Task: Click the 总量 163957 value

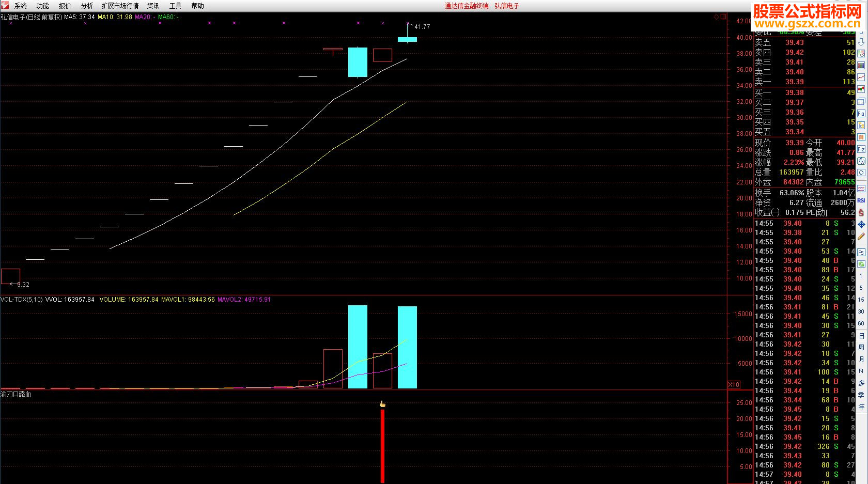Action: (792, 172)
